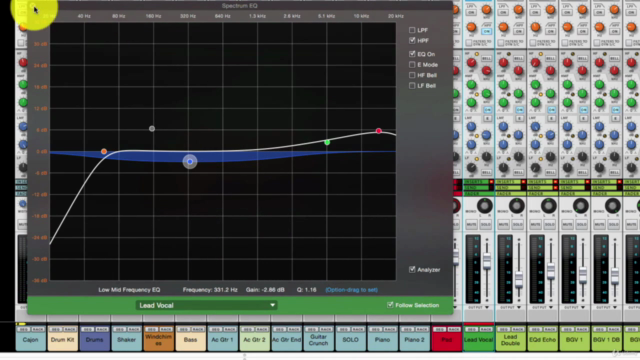640x360 pixels.
Task: Open Lead Vocal Output dropdown arrow
Action: click(x=487, y=307)
